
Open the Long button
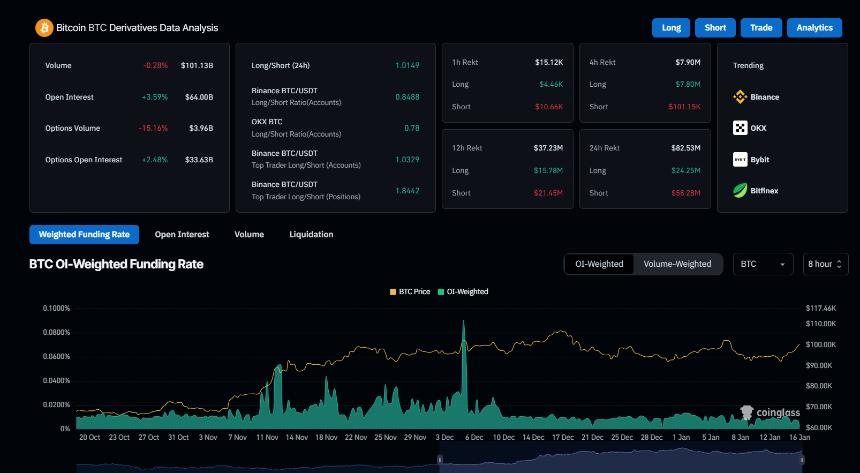(x=671, y=28)
